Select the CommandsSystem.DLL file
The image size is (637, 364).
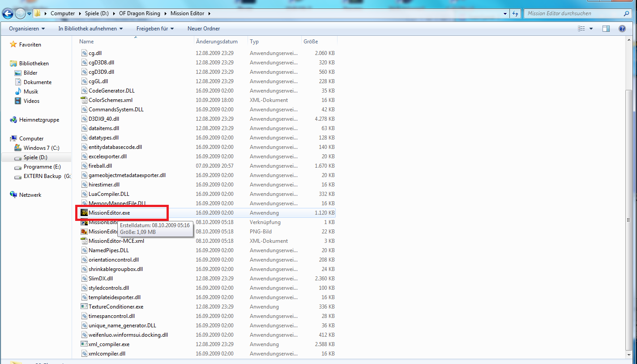(x=116, y=110)
